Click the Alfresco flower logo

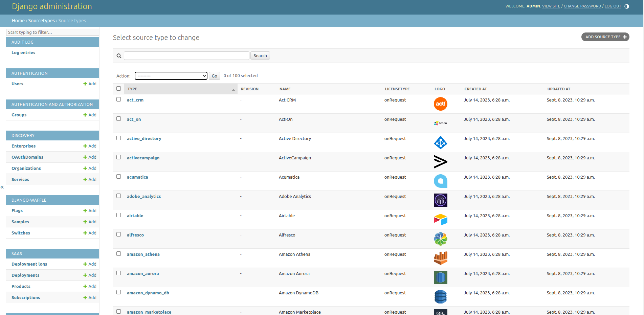pos(440,239)
